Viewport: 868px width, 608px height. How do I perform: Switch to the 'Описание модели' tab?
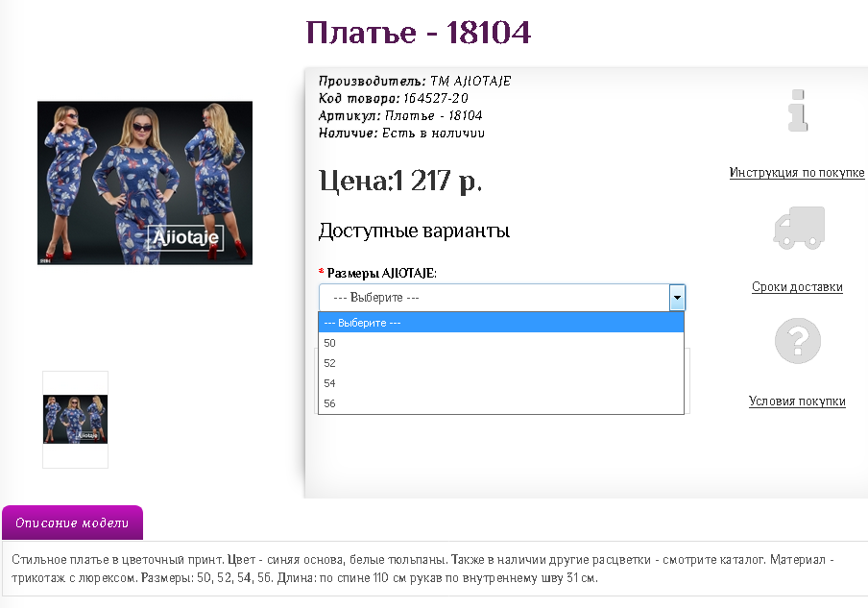[x=73, y=523]
